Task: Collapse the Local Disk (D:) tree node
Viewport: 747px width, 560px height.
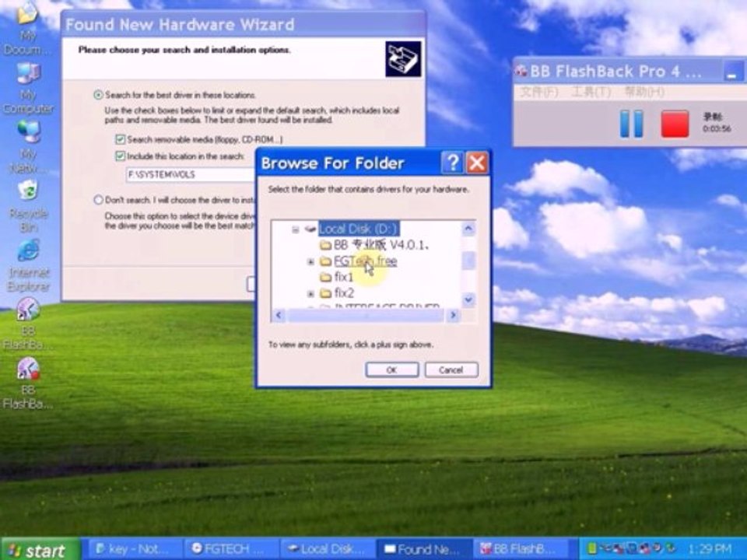Action: tap(296, 229)
